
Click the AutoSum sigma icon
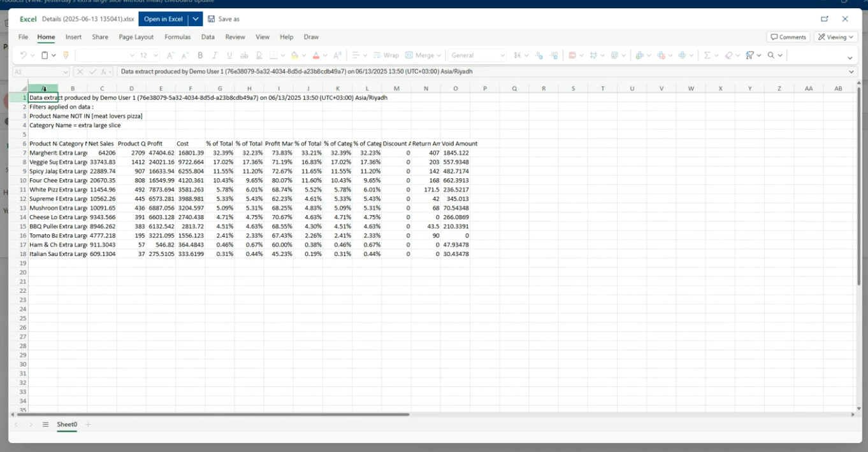coord(707,55)
